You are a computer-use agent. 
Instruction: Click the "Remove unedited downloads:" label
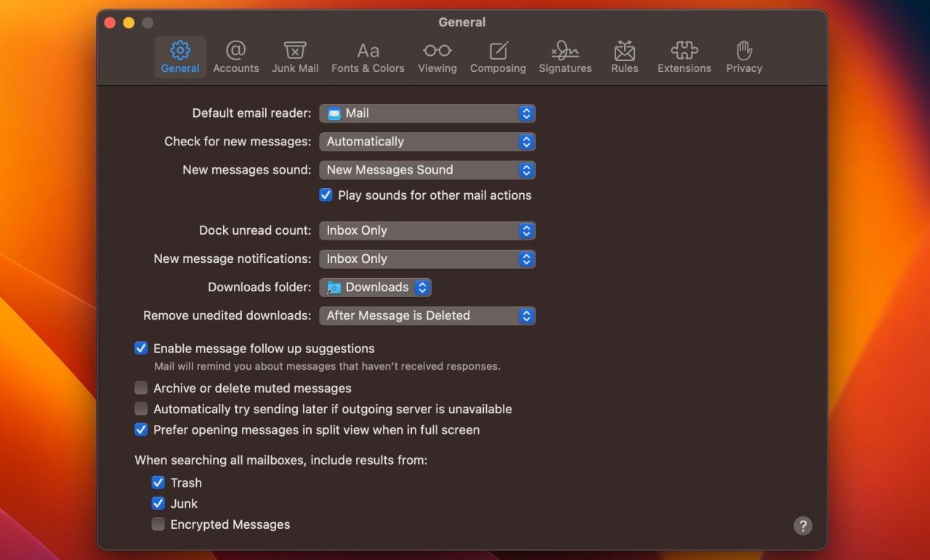[227, 316]
